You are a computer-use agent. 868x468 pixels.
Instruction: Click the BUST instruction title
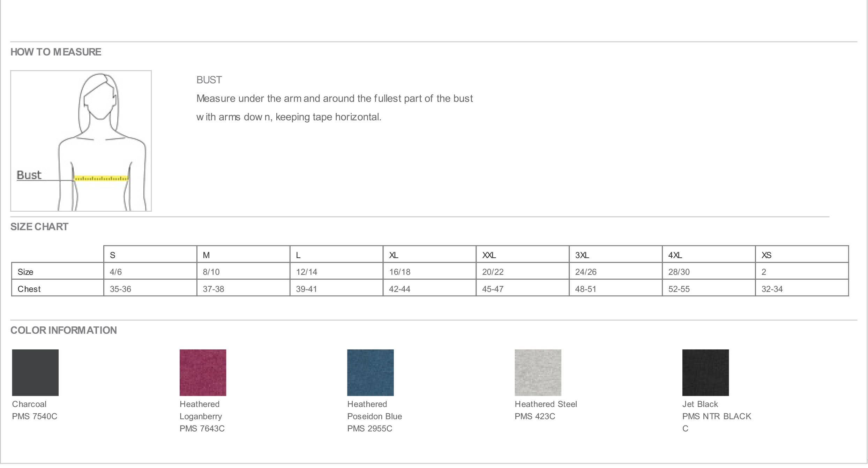tap(209, 80)
